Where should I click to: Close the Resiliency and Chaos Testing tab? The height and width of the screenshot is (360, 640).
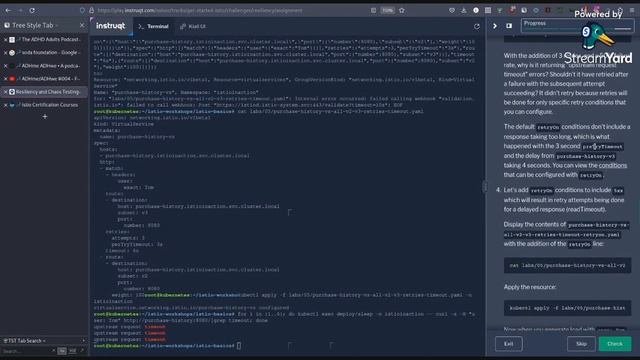coord(5,92)
